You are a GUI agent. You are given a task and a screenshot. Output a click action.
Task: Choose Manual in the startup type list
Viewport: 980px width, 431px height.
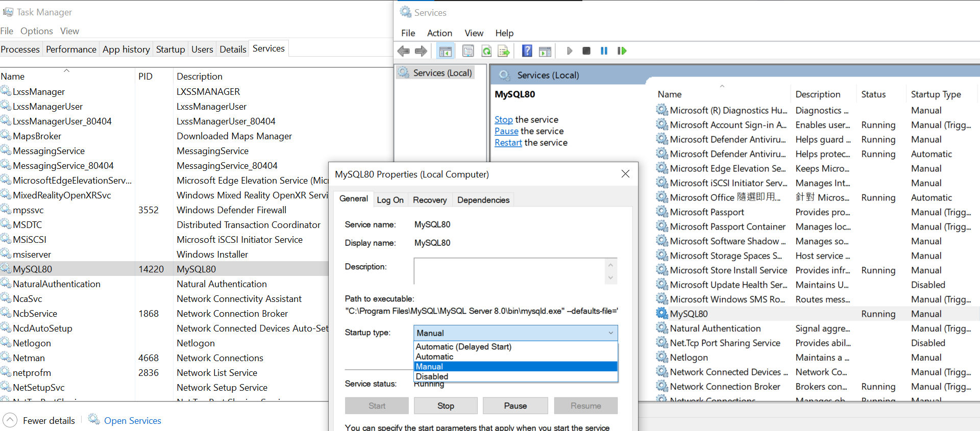click(x=516, y=367)
